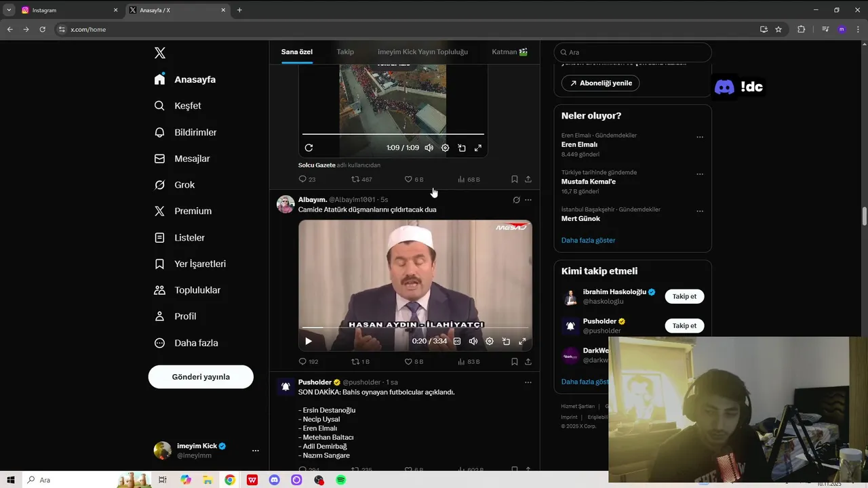Switch to Sana özel tab

297,52
